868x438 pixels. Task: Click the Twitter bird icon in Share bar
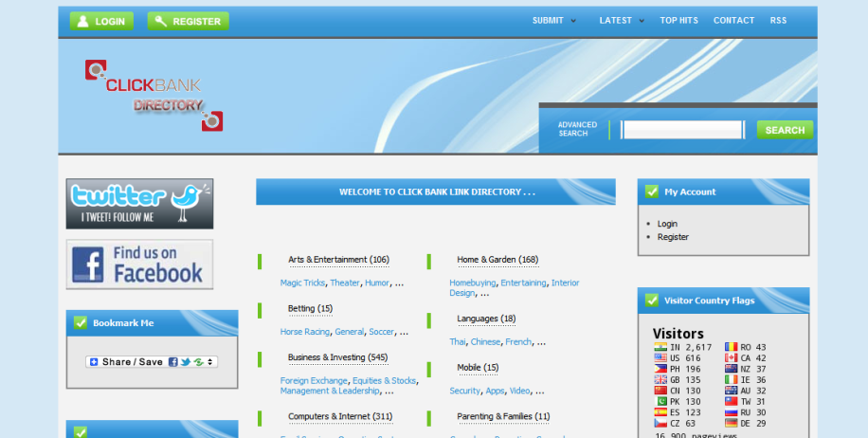coord(186,361)
